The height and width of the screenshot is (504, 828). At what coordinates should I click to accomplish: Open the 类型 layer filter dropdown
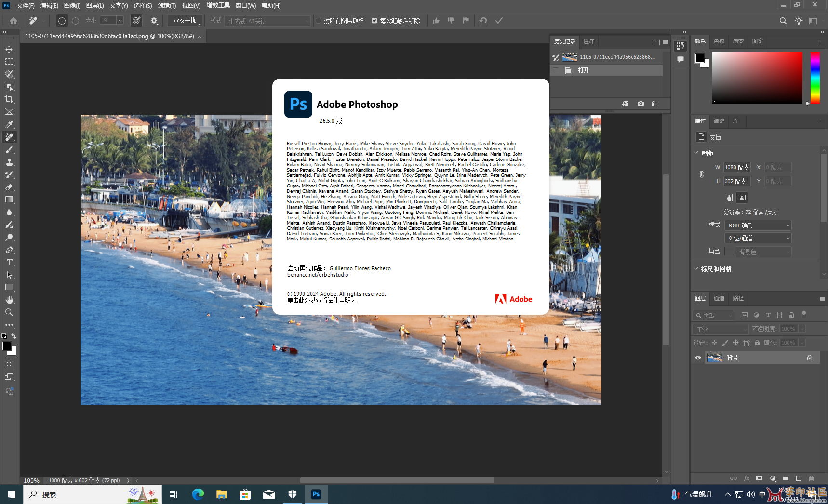(713, 315)
